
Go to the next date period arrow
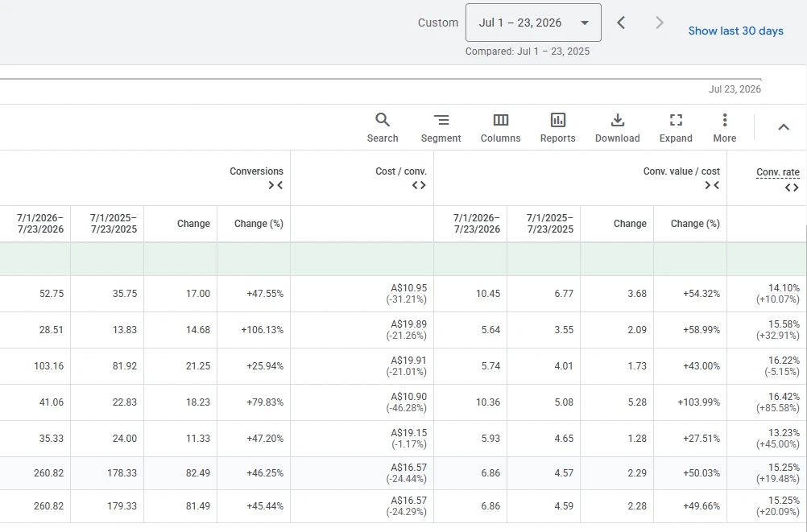point(660,23)
